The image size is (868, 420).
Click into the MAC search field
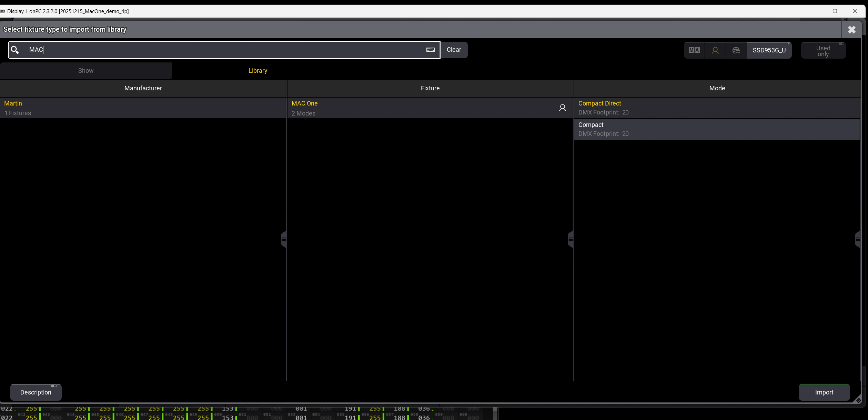224,50
